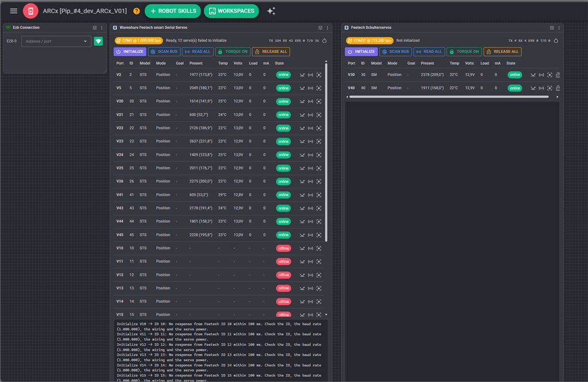Click release arrow icon on row V12
This screenshot has height=382, width=588.
click(302, 275)
